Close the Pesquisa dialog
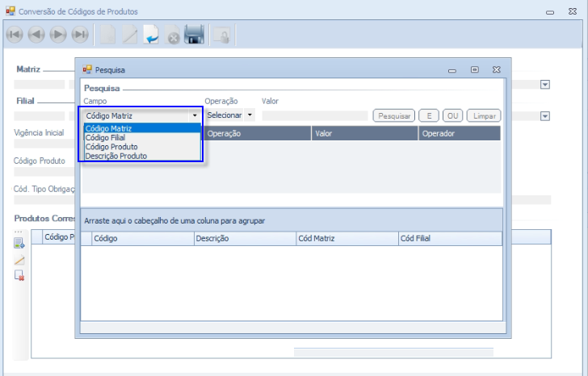Image resolution: width=588 pixels, height=376 pixels. pyautogui.click(x=497, y=69)
